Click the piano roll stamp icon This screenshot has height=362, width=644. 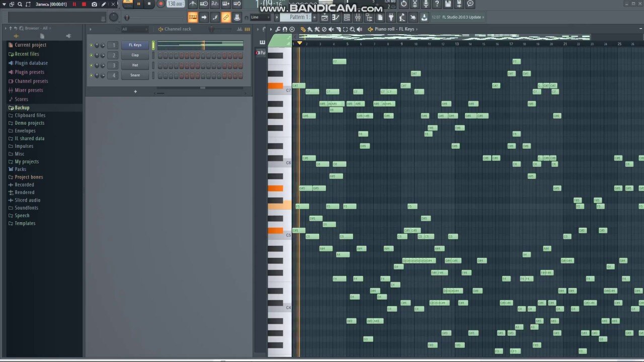coord(292,29)
